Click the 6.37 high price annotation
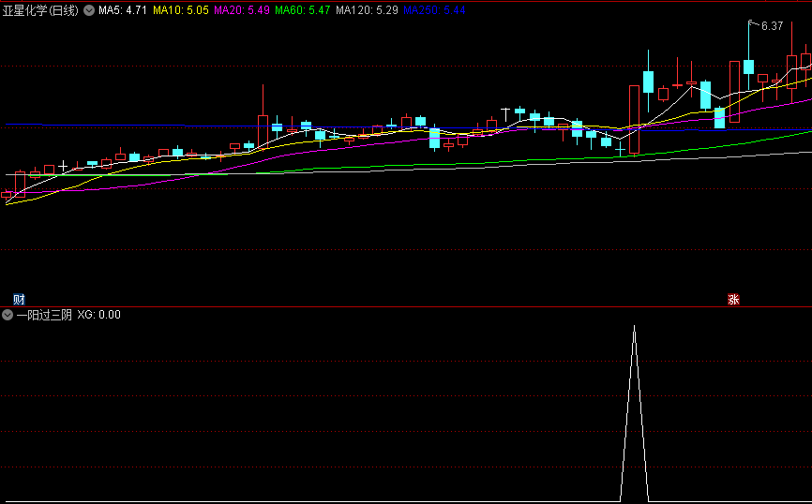Screen dimensions: 812x504 [x=772, y=26]
